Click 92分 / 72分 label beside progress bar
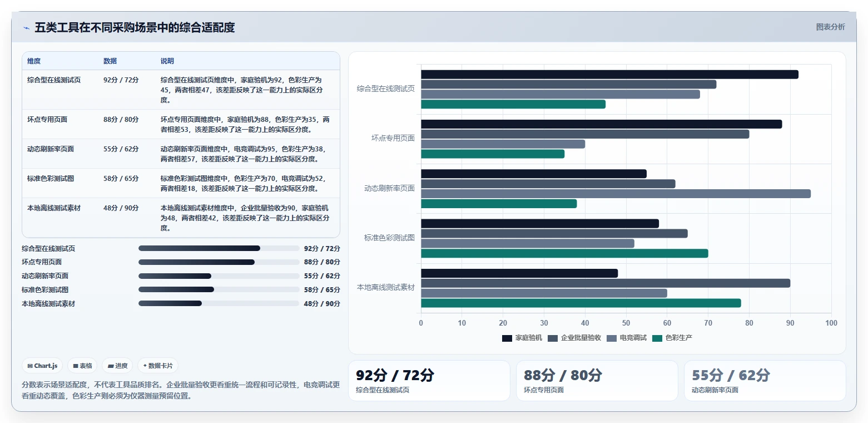 [322, 249]
